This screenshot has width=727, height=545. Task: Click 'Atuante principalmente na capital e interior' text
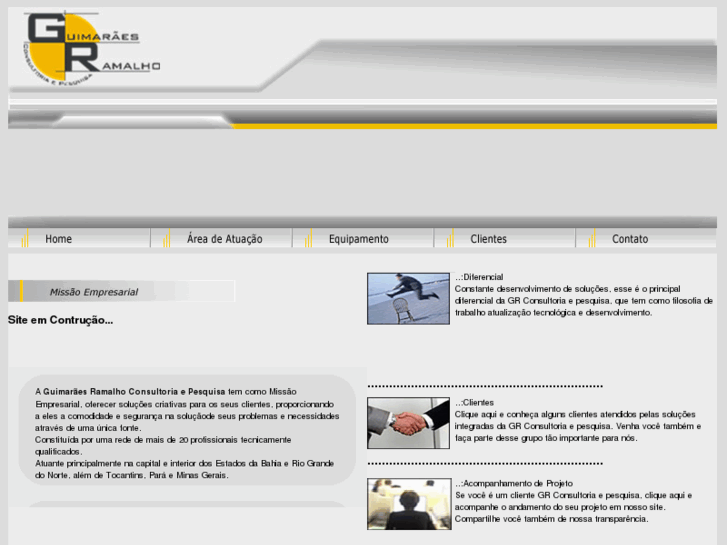click(116, 463)
